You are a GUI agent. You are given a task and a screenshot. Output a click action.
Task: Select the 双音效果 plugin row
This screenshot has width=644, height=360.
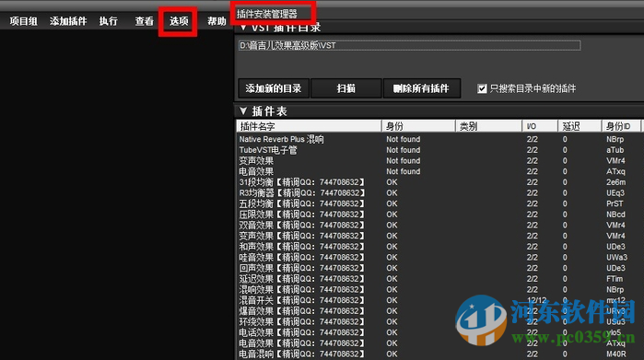point(439,225)
